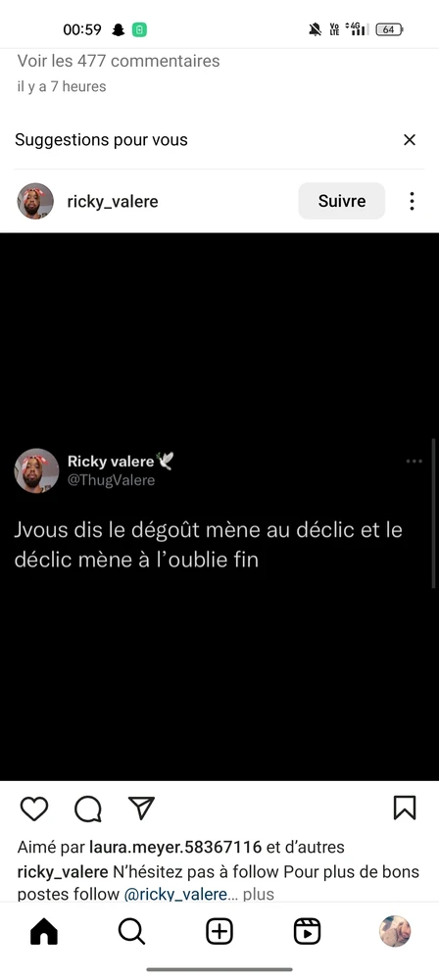Open tweet's ellipsis options in image
439x980 pixels.
[x=414, y=462]
